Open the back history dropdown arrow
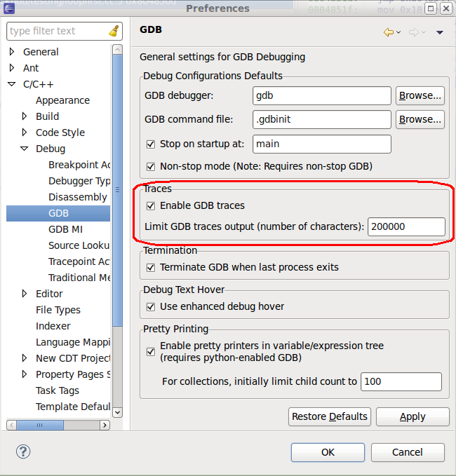Viewport: 456px width, 476px height. (398, 32)
